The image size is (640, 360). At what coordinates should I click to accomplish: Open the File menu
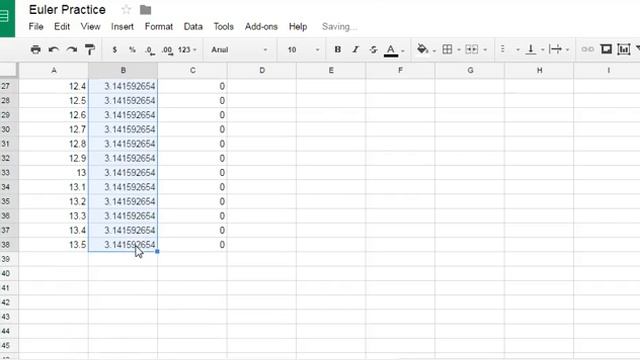click(x=36, y=27)
